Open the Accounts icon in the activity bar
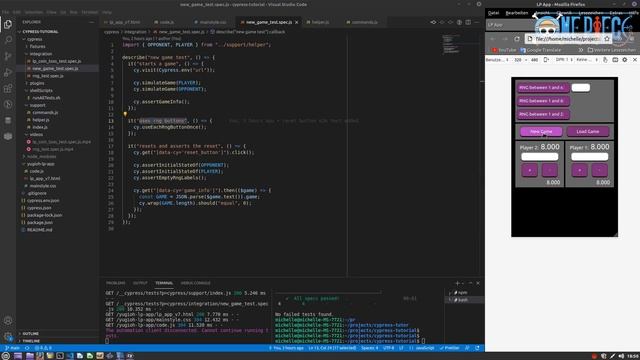640x360 pixels. point(8,320)
